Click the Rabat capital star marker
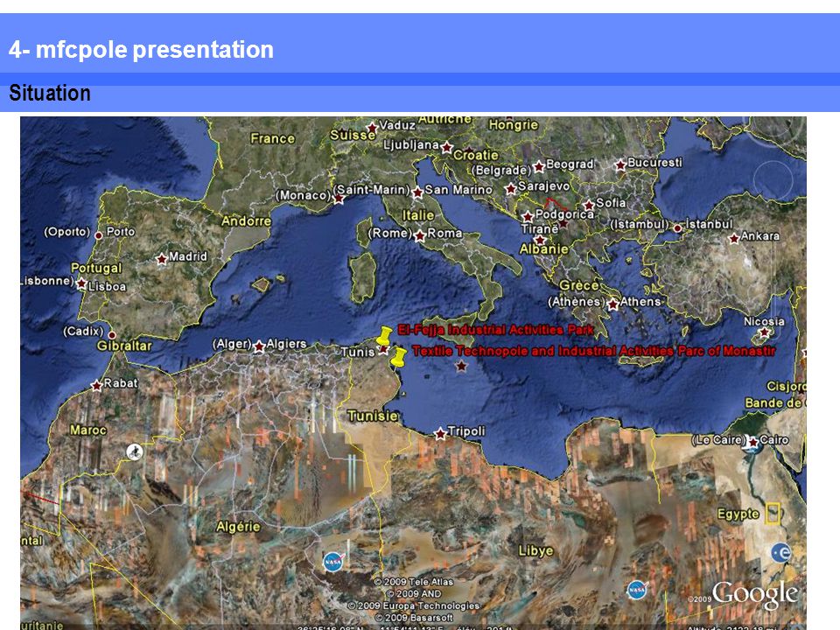This screenshot has width=840, height=630. click(96, 386)
